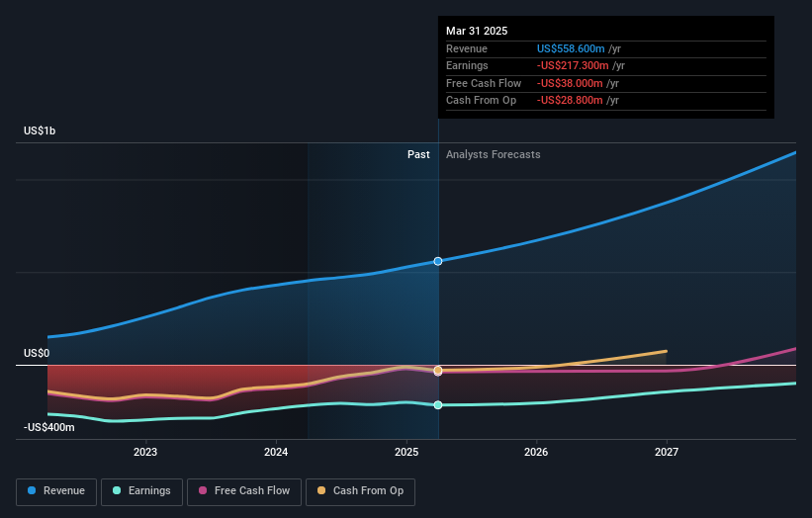Screen dimensions: 812x518
Task: Click the -US$400m y-axis label
Action: tap(48, 427)
